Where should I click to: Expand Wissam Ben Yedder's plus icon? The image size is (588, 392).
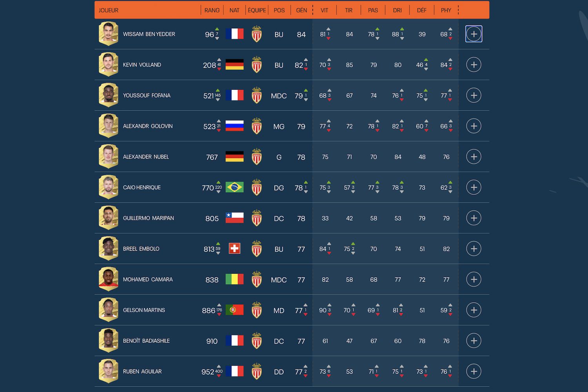click(474, 34)
